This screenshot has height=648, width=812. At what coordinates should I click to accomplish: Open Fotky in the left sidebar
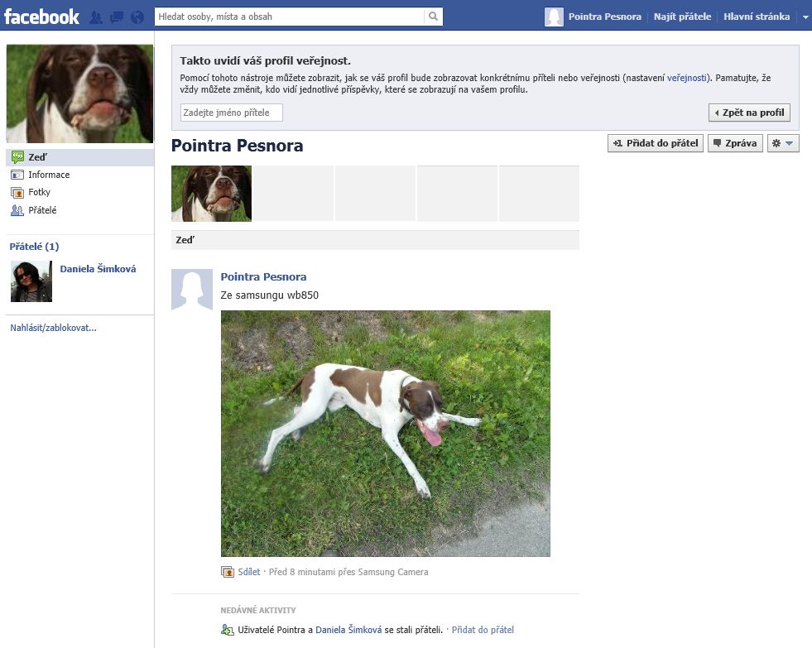(x=39, y=192)
